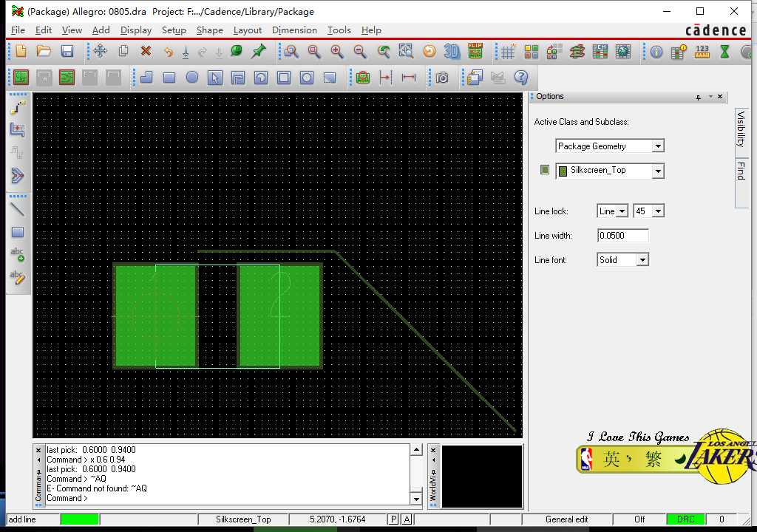Click the Line width input field

[622, 236]
